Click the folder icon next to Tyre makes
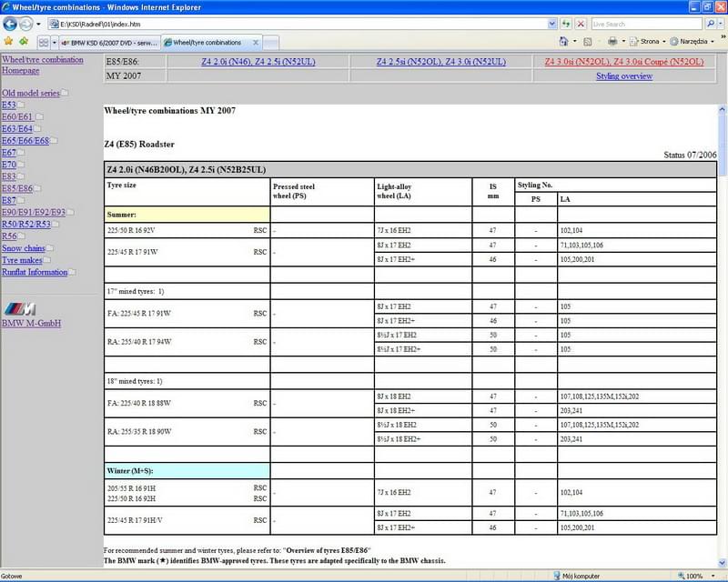The height and width of the screenshot is (582, 728). [47, 260]
